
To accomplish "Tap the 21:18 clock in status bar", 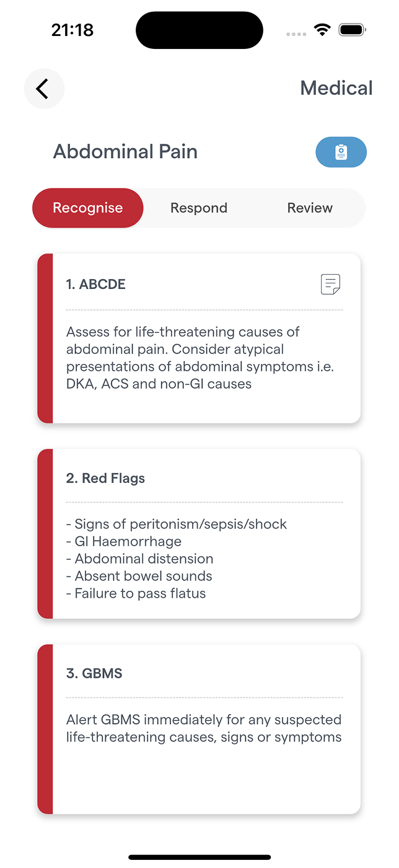I will pyautogui.click(x=72, y=30).
